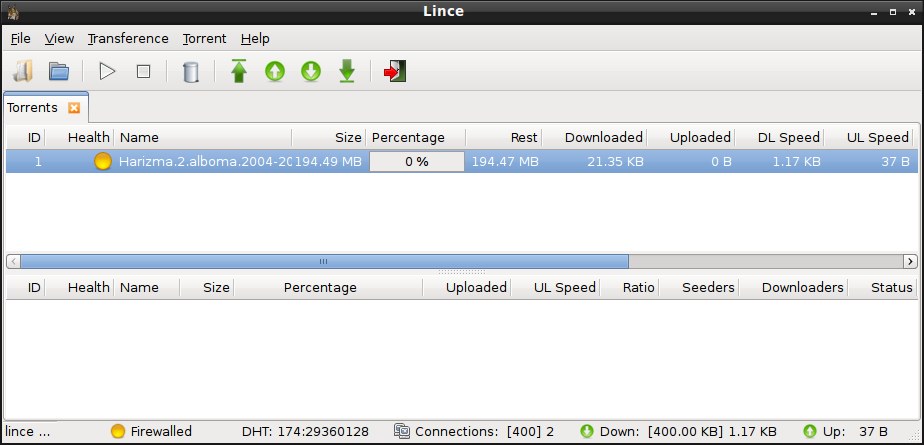Click the lower list UL Speed header
The height and width of the screenshot is (445, 924).
[555, 288]
